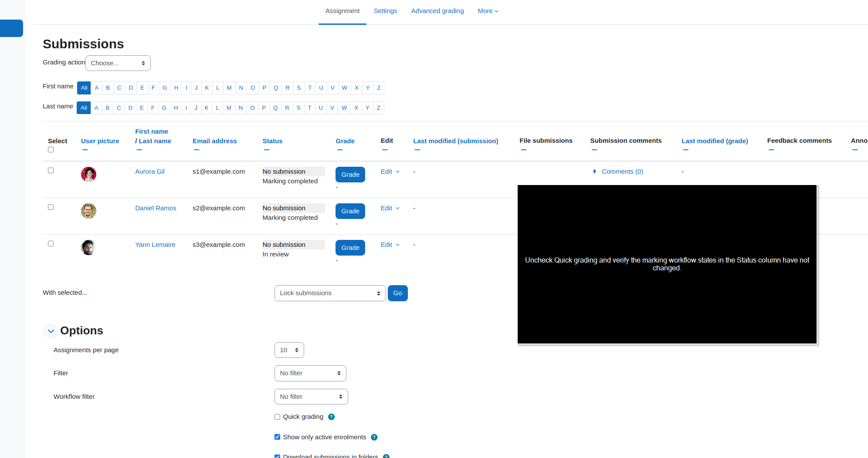Open the Filter dropdown

(x=310, y=373)
